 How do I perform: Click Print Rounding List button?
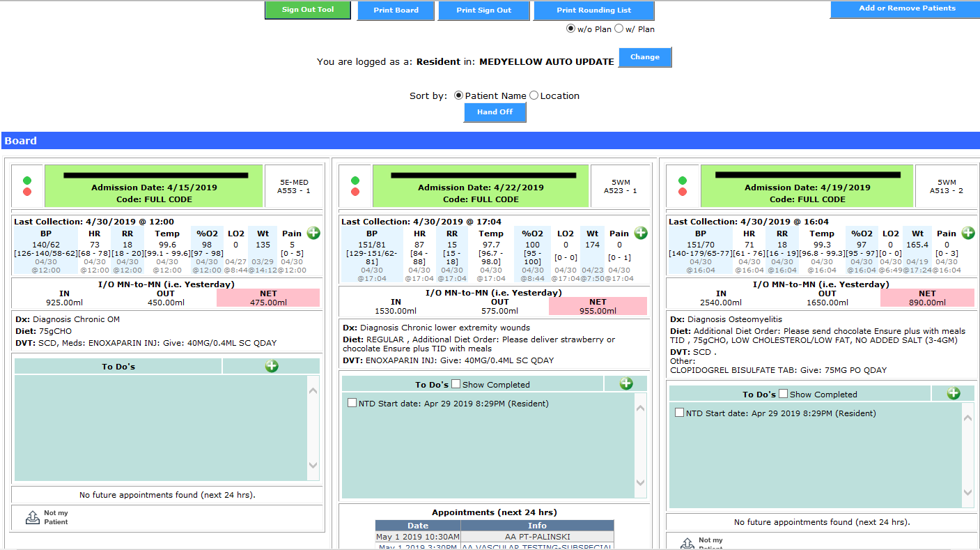click(593, 10)
